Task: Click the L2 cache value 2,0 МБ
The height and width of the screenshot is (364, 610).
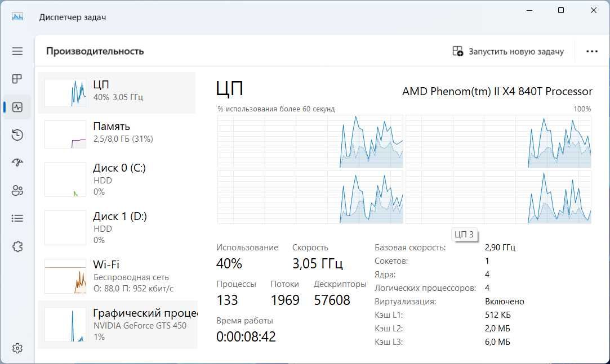Action: click(x=497, y=329)
